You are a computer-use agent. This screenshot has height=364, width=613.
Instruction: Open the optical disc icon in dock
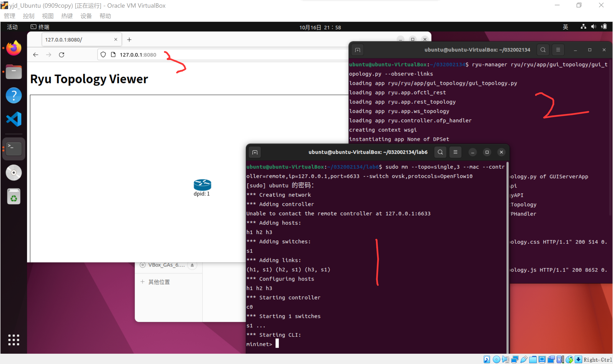14,173
